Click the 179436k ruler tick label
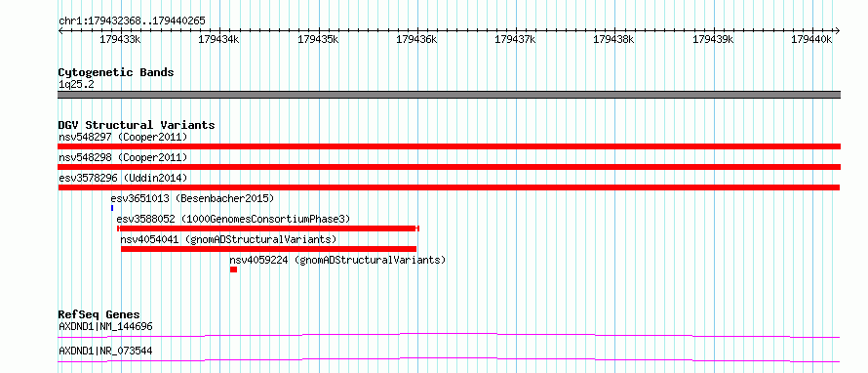Image resolution: width=868 pixels, height=373 pixels. 416,39
